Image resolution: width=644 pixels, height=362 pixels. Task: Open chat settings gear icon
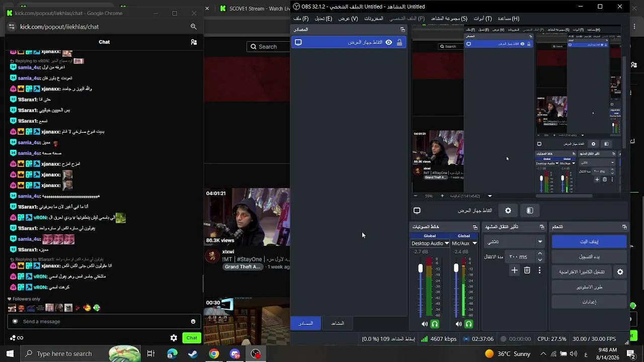click(174, 338)
